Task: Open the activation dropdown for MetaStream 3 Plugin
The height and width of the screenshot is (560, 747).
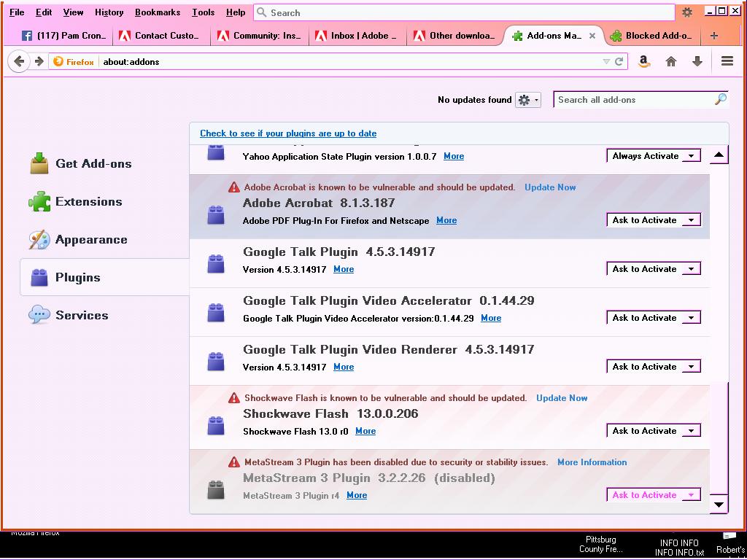Action: tap(653, 495)
